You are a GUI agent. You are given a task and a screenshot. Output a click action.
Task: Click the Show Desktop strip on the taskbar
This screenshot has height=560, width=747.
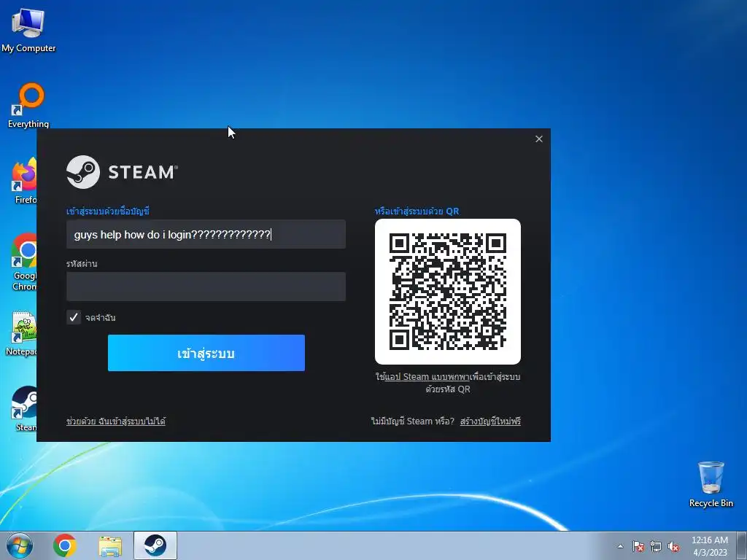(742, 545)
